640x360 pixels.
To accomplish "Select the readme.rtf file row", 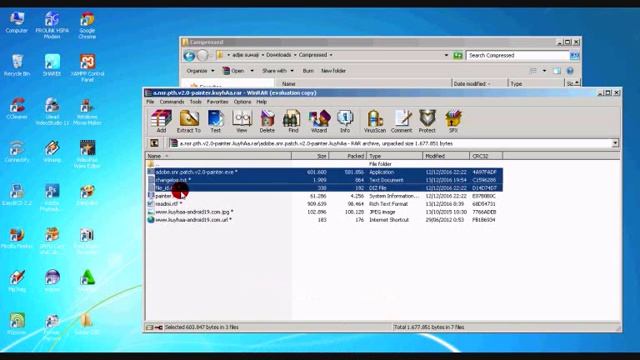I will tap(324, 204).
